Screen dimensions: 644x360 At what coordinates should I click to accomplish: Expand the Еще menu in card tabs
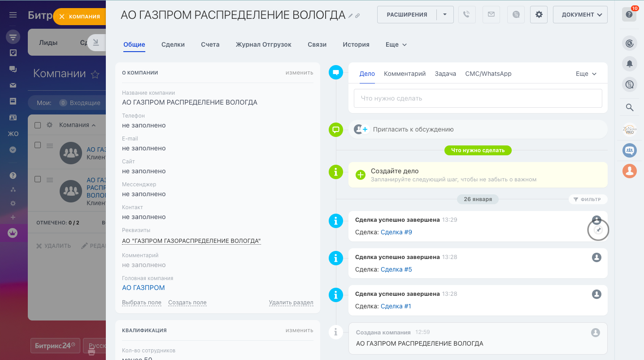tap(396, 44)
